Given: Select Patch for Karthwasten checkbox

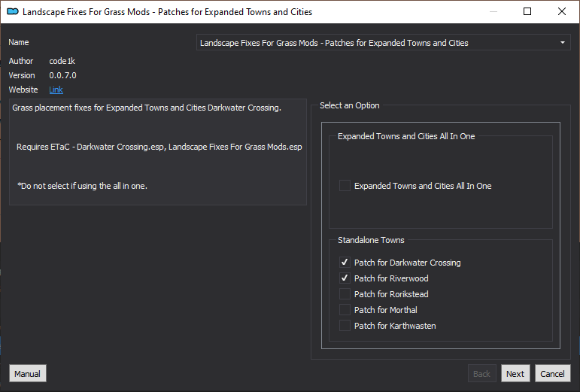Looking at the screenshot, I should pyautogui.click(x=345, y=326).
